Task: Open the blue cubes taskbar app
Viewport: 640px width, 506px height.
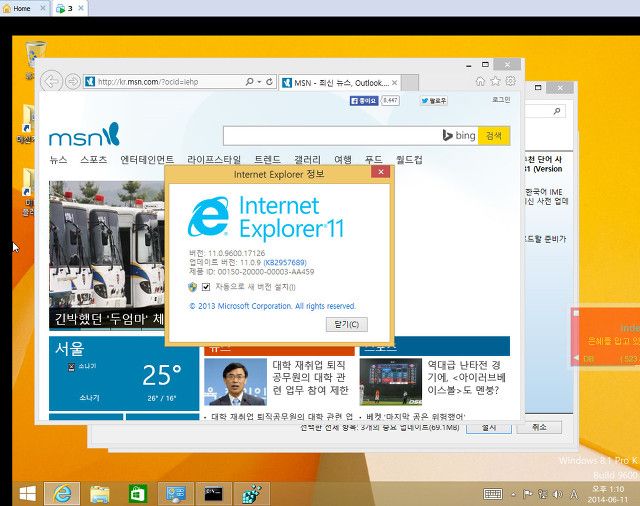Action: point(251,494)
